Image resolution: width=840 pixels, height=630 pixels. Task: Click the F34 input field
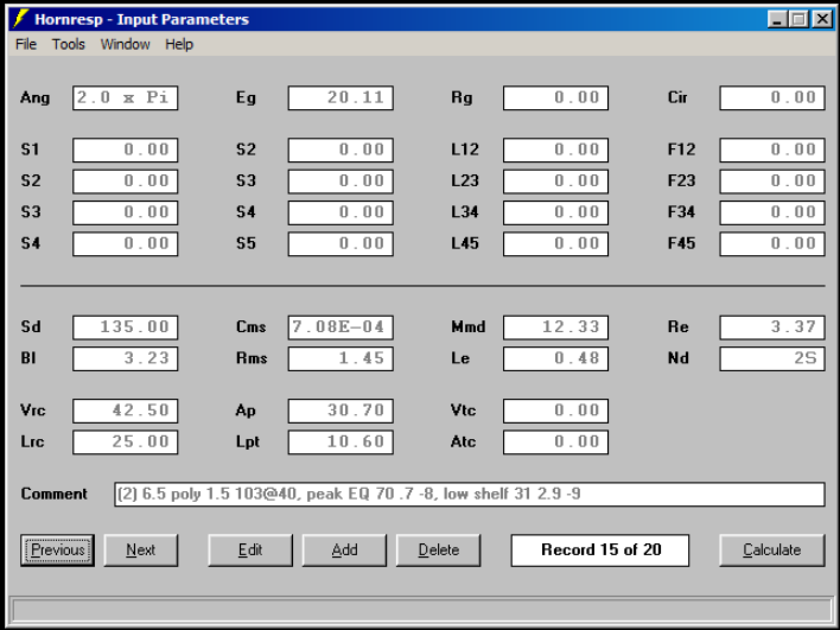coord(772,212)
